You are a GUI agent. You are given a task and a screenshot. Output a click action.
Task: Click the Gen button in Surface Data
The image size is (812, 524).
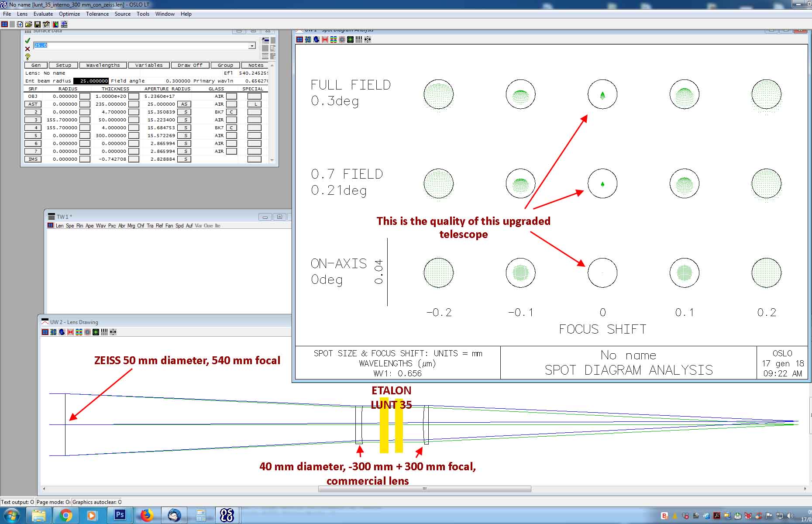coord(36,65)
